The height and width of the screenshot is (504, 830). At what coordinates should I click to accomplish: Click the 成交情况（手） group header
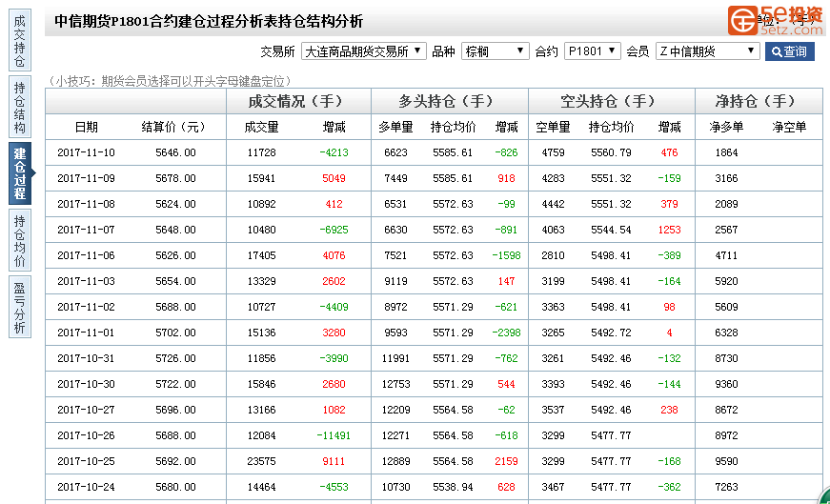[298, 101]
